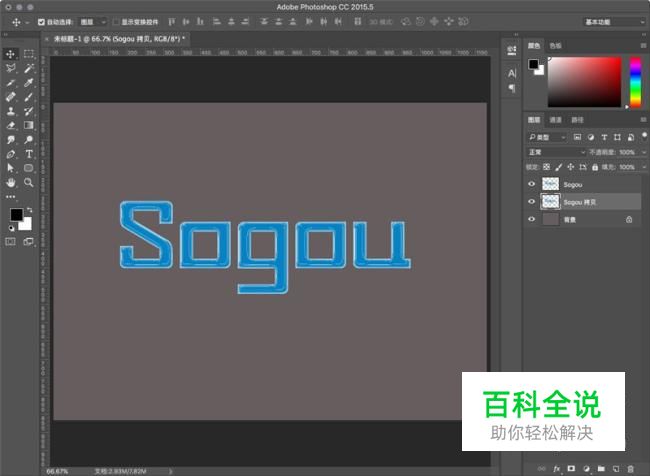Toggle lock all padlock icon
Viewport: 650px width, 476px height.
click(595, 167)
